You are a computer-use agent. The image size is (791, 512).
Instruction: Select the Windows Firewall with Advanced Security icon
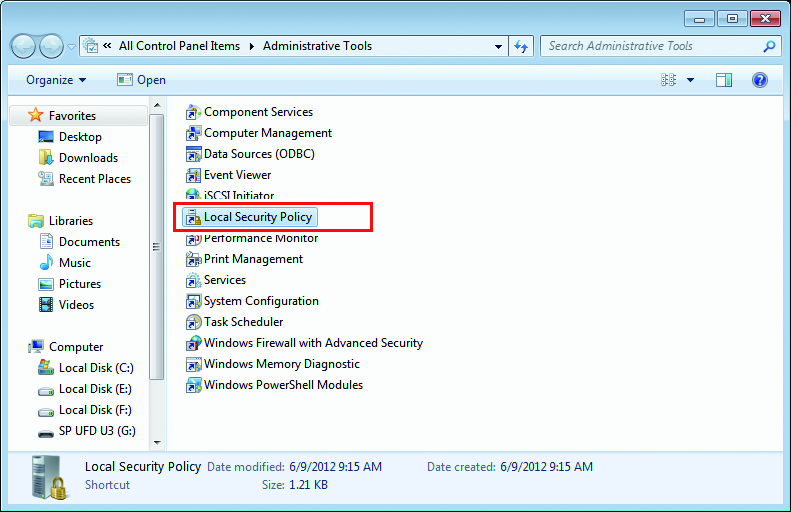(194, 343)
